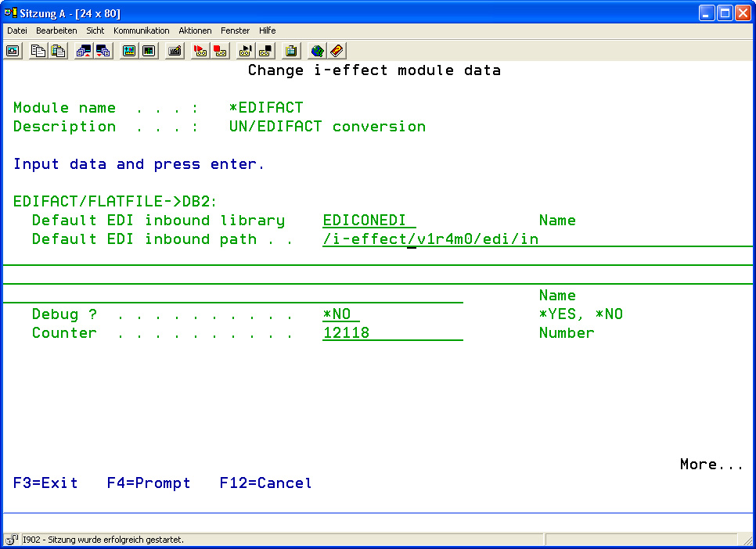Open the Datei menu

point(17,30)
